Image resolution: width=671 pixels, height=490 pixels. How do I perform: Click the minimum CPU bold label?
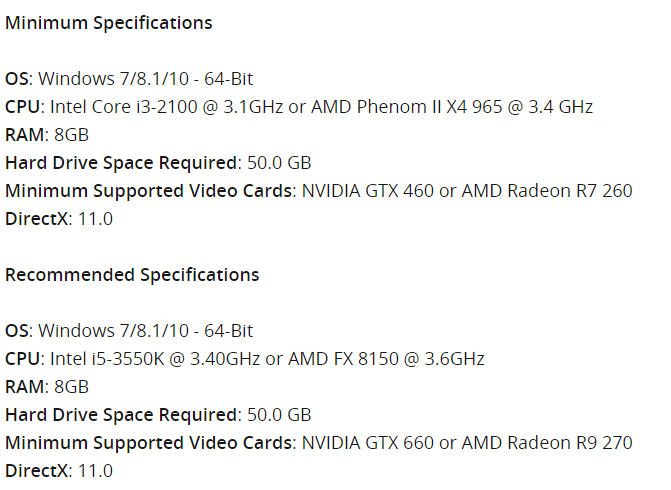point(22,107)
